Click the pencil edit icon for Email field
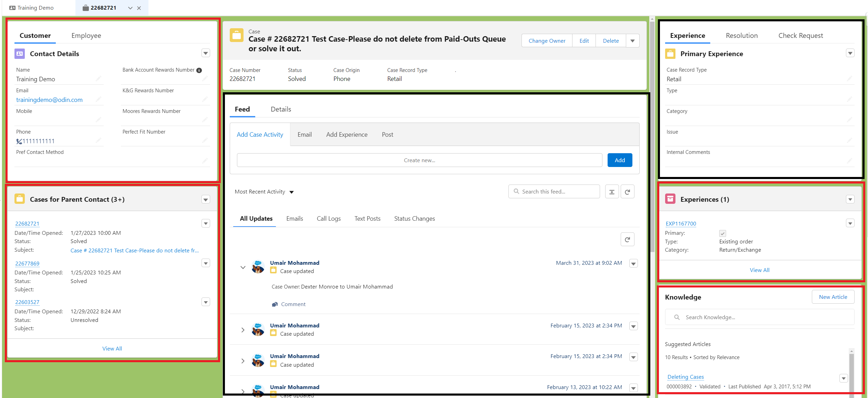 click(99, 99)
